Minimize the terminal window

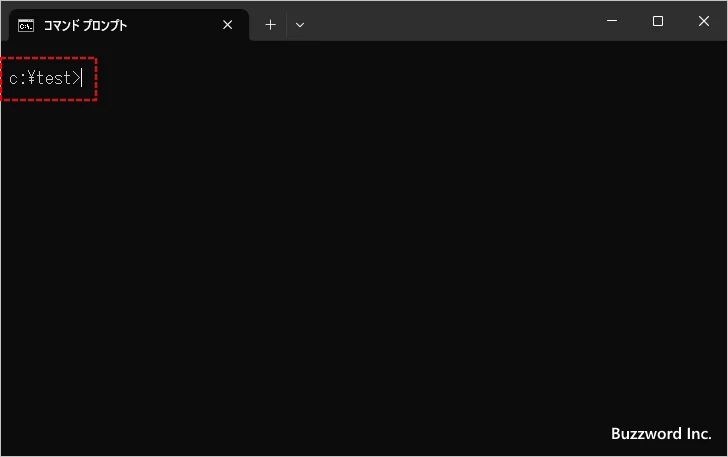[x=611, y=21]
